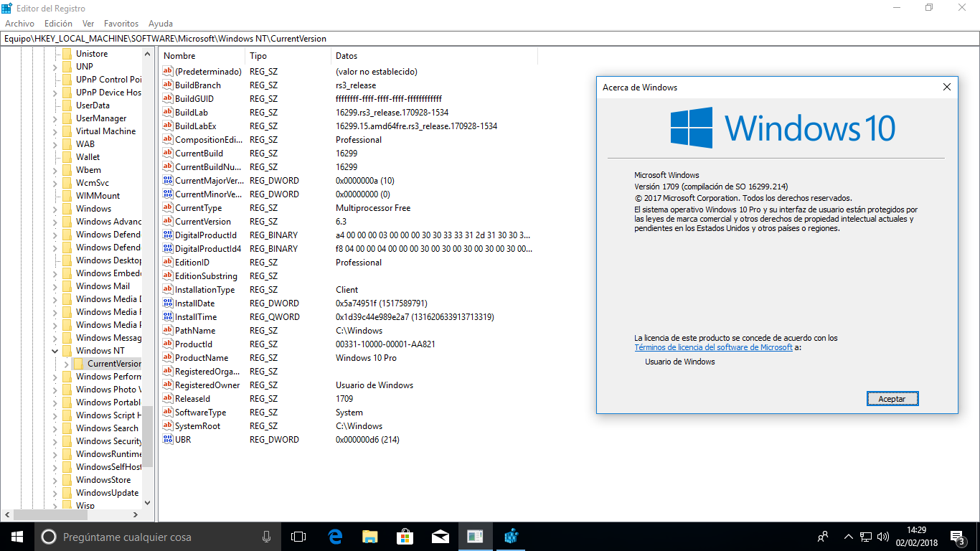Select the CurrentMajorVer DWORD icon
Viewport: 980px width, 551px height.
168,181
